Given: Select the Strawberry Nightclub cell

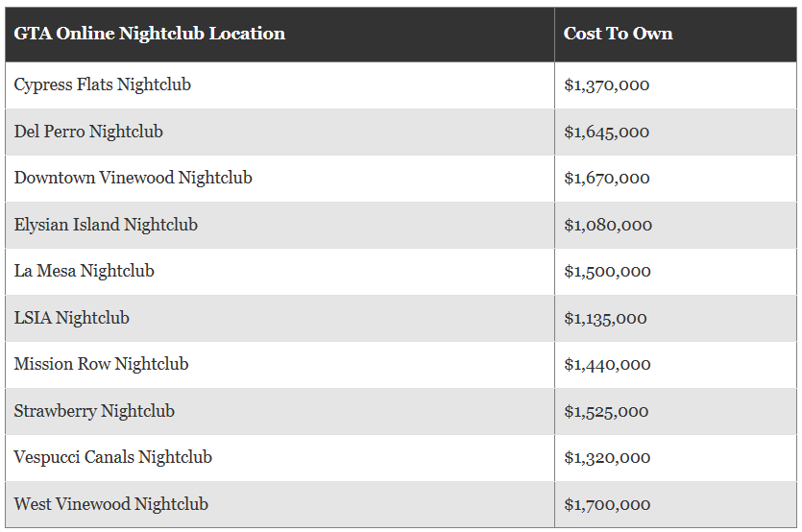Looking at the screenshot, I should (x=94, y=411).
